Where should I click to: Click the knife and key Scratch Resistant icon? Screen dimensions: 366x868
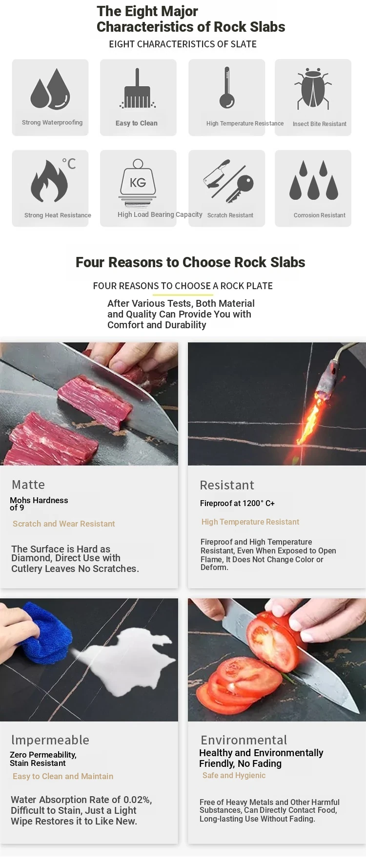point(228,181)
